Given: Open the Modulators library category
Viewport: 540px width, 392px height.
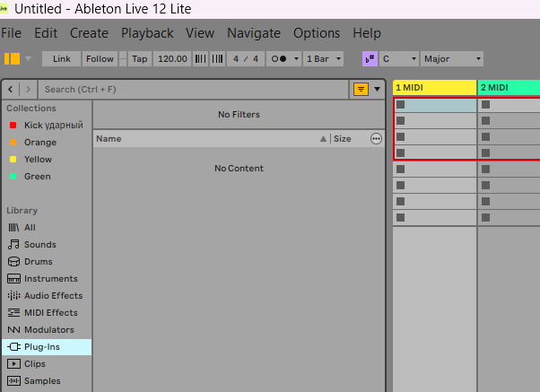Looking at the screenshot, I should [48, 329].
